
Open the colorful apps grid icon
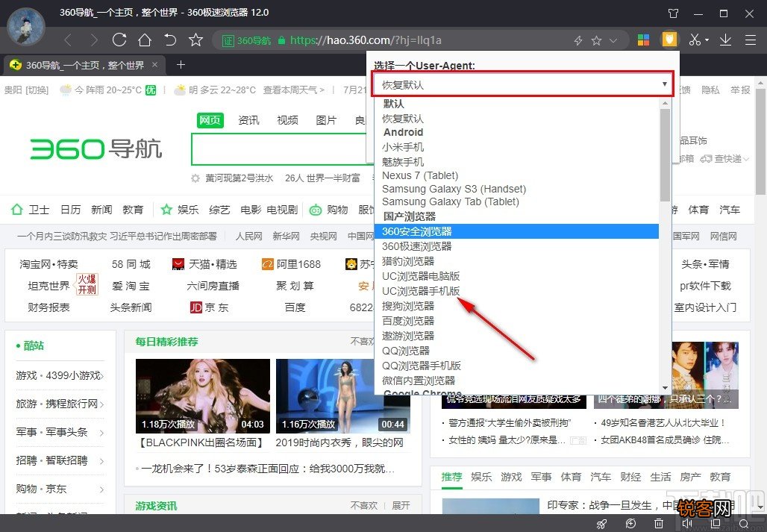(644, 40)
